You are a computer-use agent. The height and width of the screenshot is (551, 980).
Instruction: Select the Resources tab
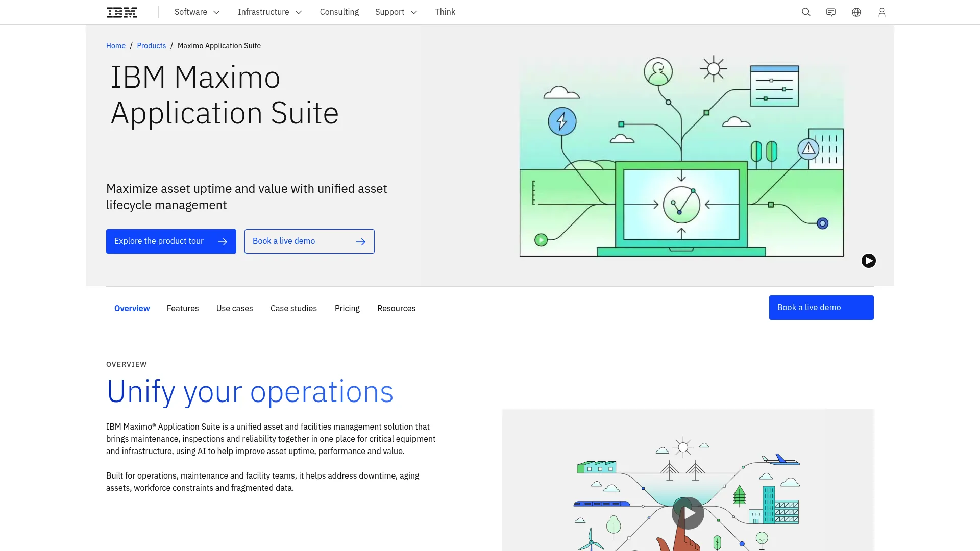[396, 308]
